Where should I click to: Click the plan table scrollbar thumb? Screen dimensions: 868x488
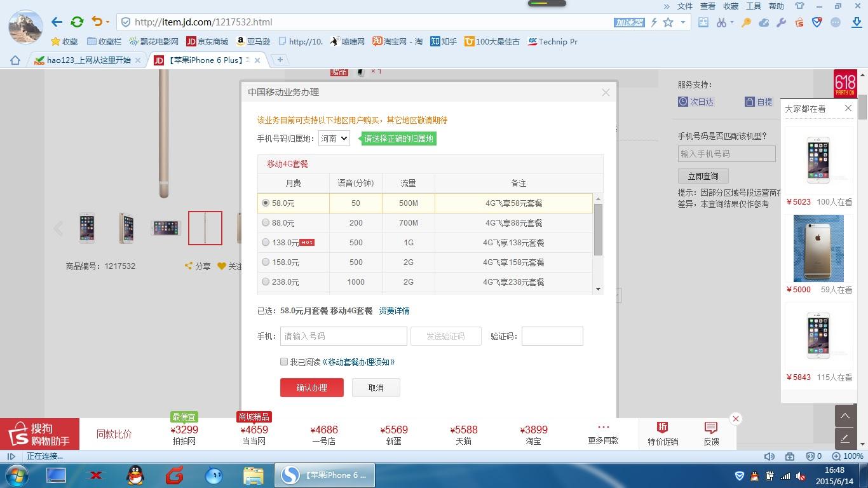pos(598,230)
